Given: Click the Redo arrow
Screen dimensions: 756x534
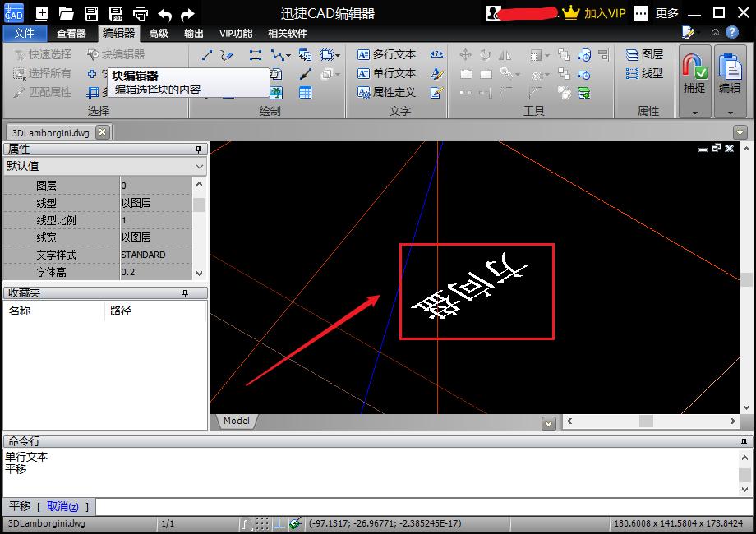Looking at the screenshot, I should [187, 15].
